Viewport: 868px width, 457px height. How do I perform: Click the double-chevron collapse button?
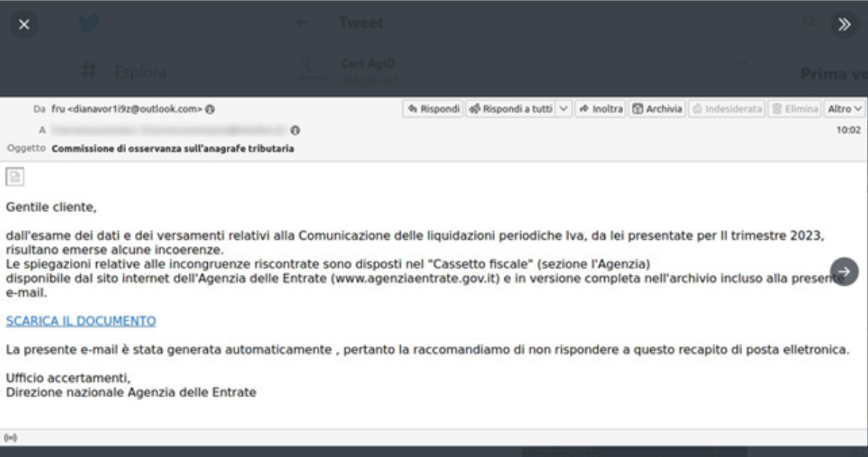[844, 24]
